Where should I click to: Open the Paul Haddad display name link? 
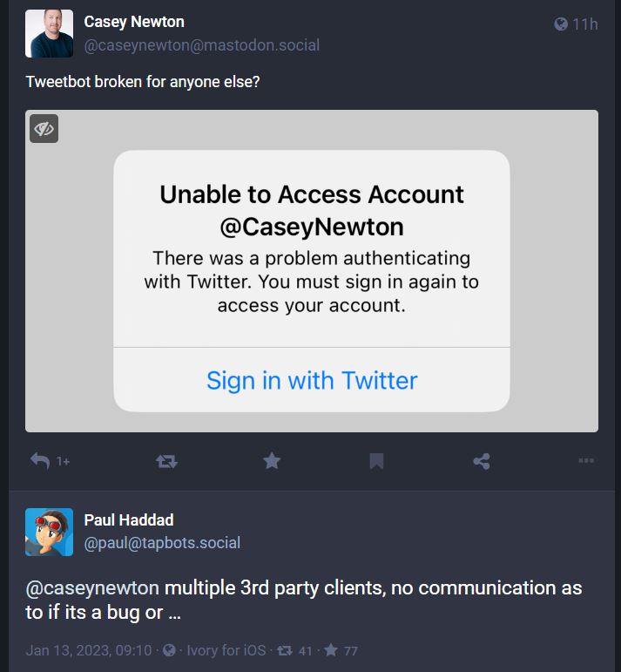(x=129, y=520)
